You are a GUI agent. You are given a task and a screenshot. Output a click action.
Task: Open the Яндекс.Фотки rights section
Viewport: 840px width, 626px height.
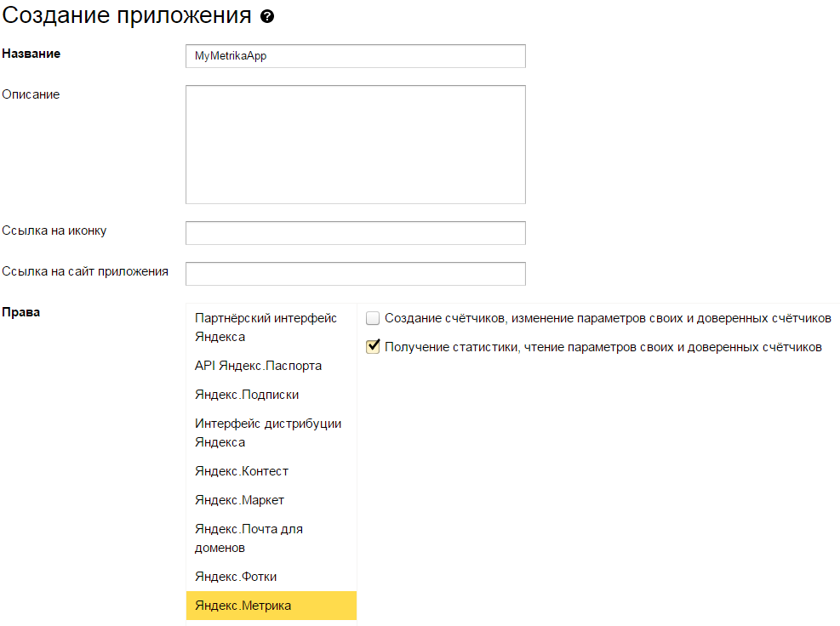click(236, 577)
